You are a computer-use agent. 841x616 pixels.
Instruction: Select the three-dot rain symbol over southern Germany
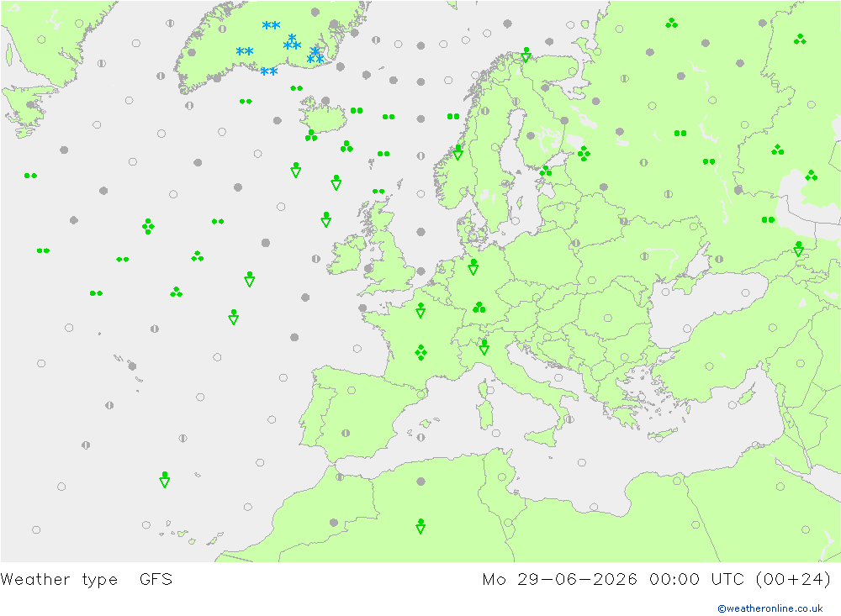479,307
